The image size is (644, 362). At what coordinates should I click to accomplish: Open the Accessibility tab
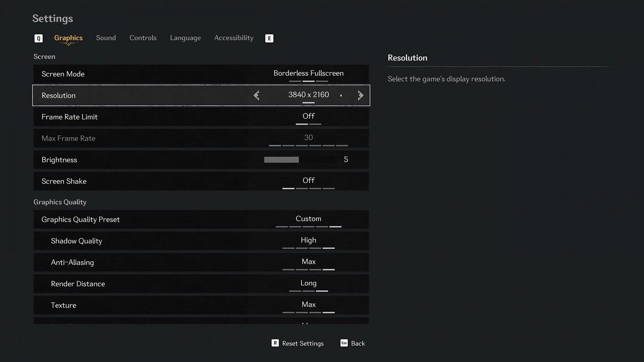(x=234, y=38)
